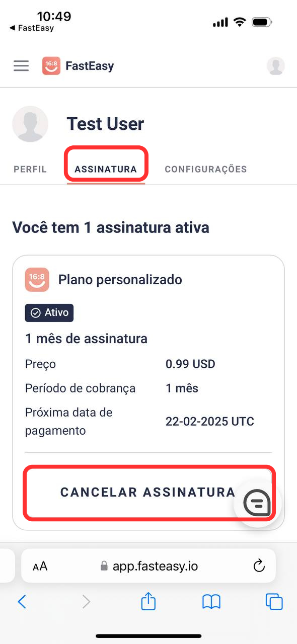
Task: Tap the FastEasy 16:8 logo icon
Action: coord(51,66)
